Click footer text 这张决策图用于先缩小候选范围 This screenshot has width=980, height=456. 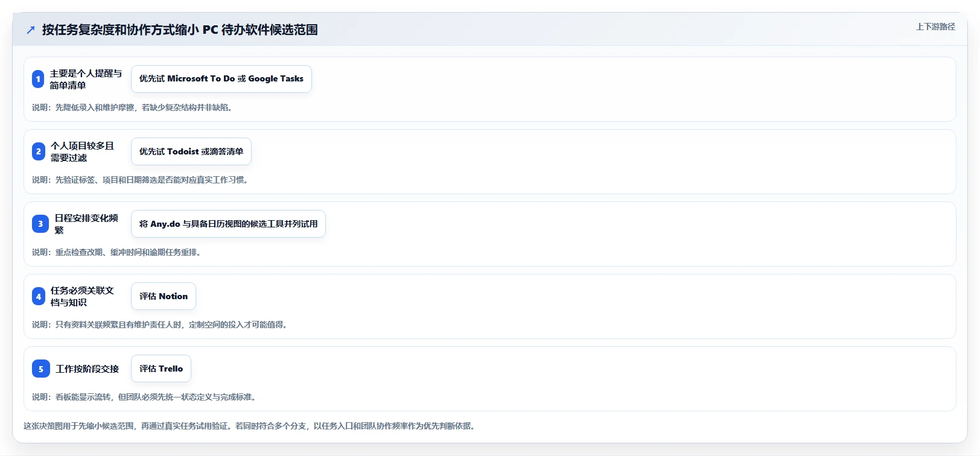[x=250, y=426]
